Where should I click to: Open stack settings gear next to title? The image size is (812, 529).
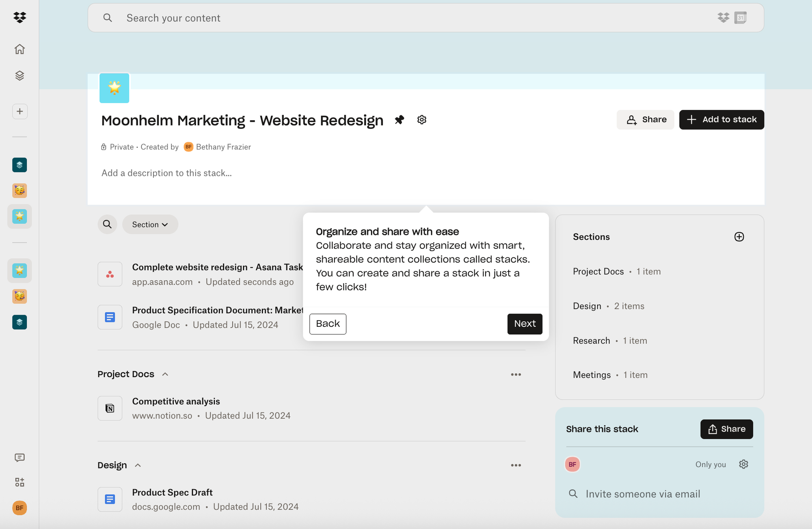click(422, 120)
